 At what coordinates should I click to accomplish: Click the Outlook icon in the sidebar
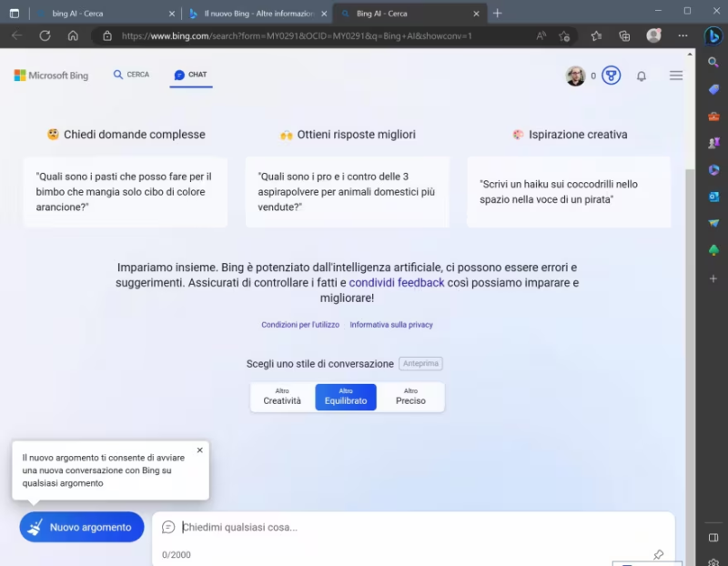(x=713, y=197)
